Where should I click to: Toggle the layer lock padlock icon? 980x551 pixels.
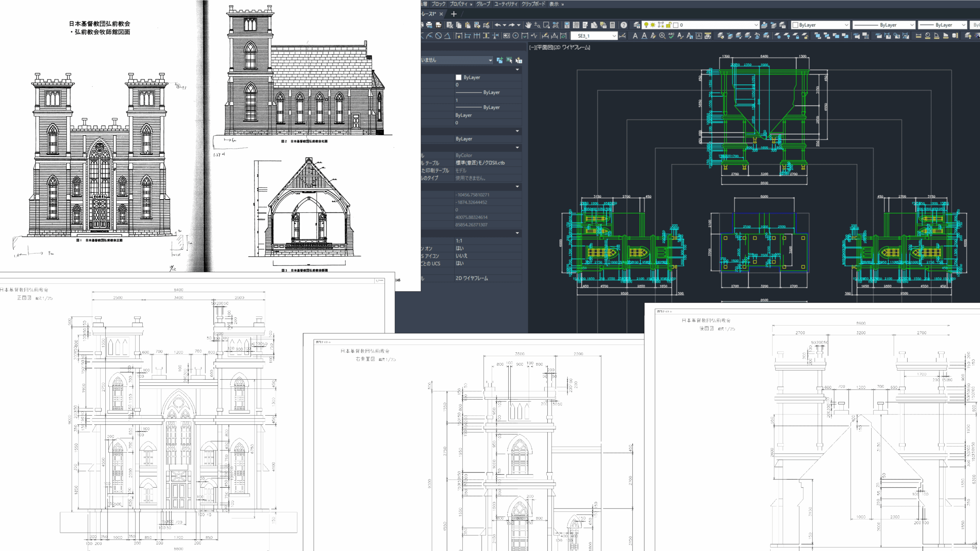pos(668,25)
